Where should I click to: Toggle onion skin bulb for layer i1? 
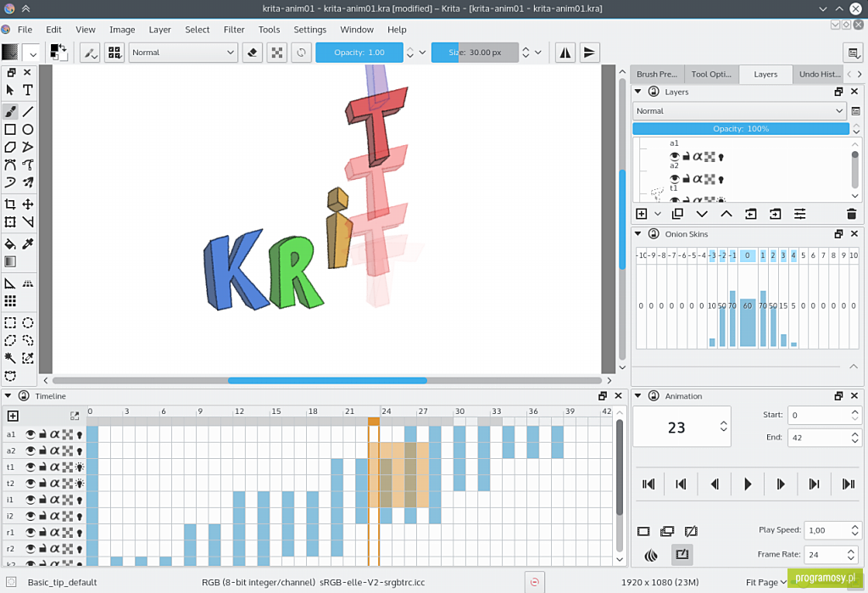pos(80,500)
